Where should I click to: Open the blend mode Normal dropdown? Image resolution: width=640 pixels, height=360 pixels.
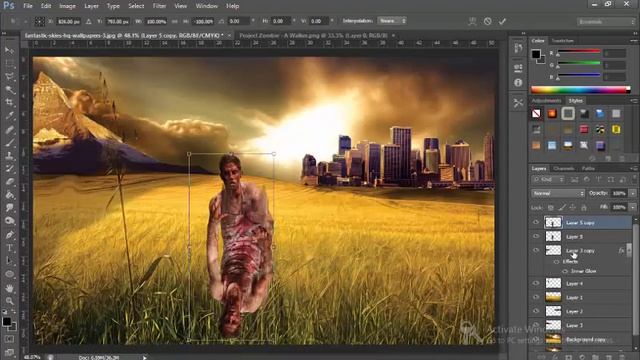tap(558, 193)
